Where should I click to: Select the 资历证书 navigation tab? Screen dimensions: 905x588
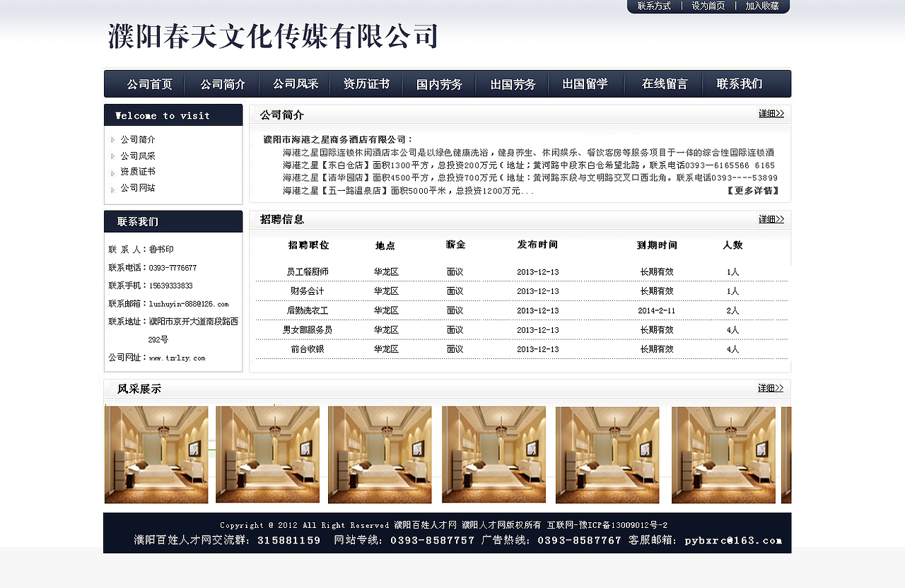367,83
